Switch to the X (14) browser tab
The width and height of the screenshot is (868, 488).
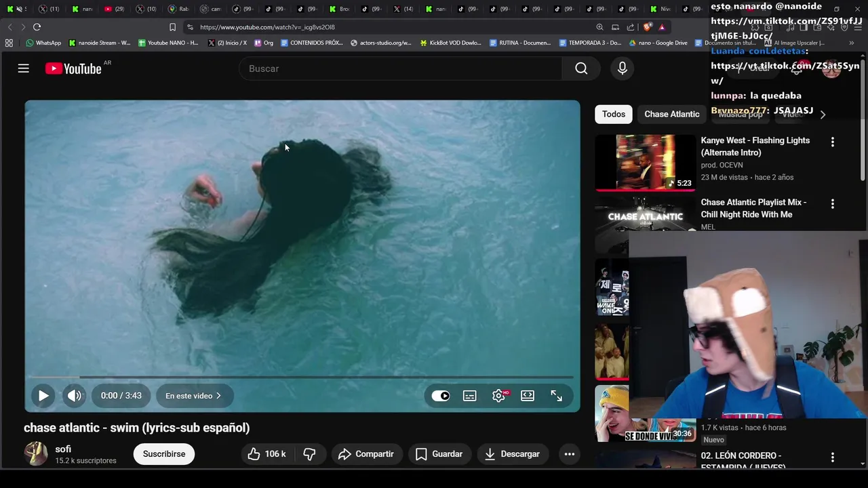click(403, 9)
